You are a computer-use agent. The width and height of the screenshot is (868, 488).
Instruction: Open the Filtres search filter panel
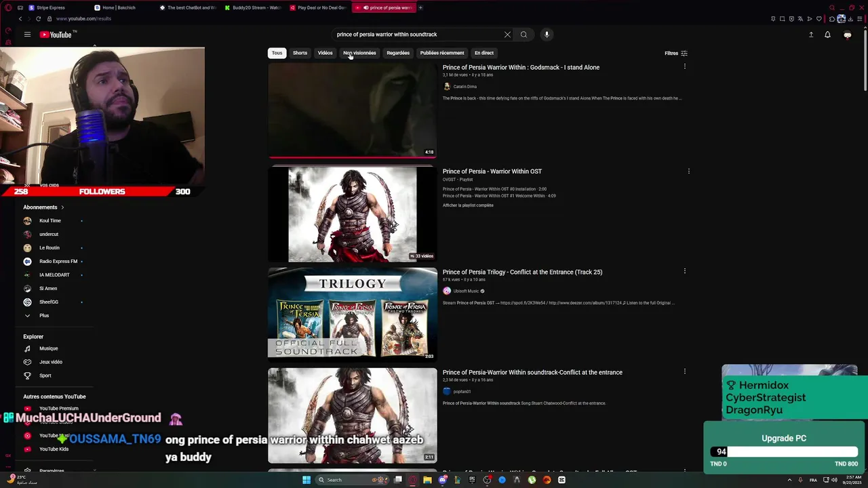point(676,53)
